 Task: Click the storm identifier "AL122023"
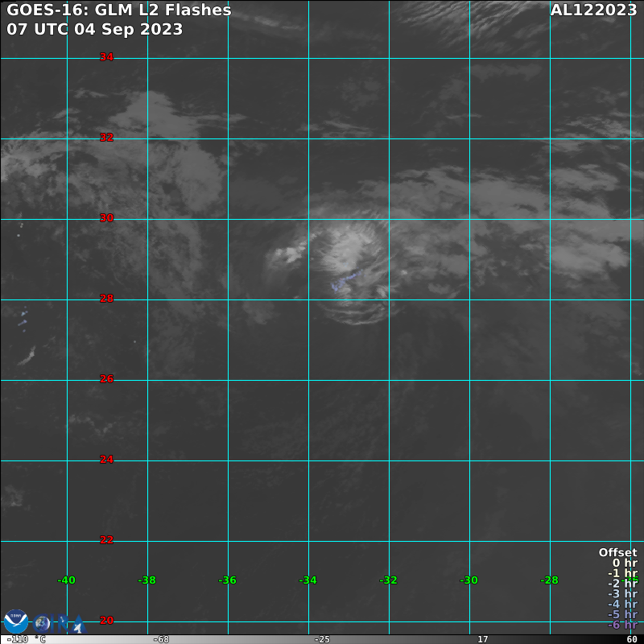(593, 10)
